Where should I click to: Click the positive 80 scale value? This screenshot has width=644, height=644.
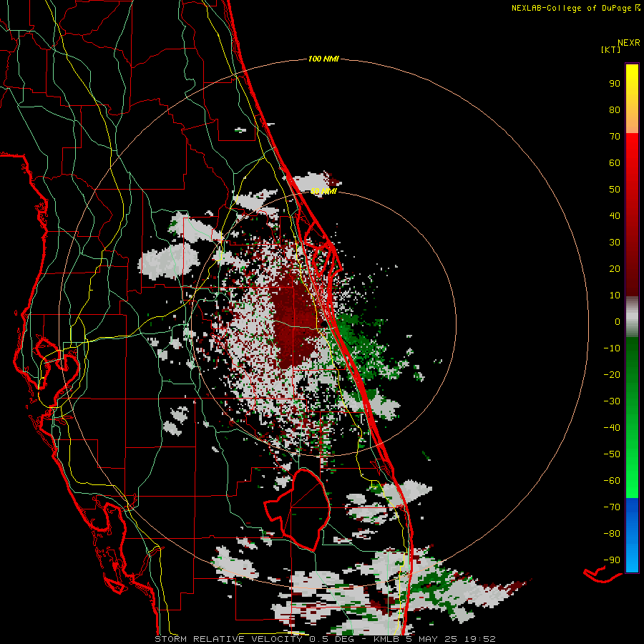(x=615, y=110)
